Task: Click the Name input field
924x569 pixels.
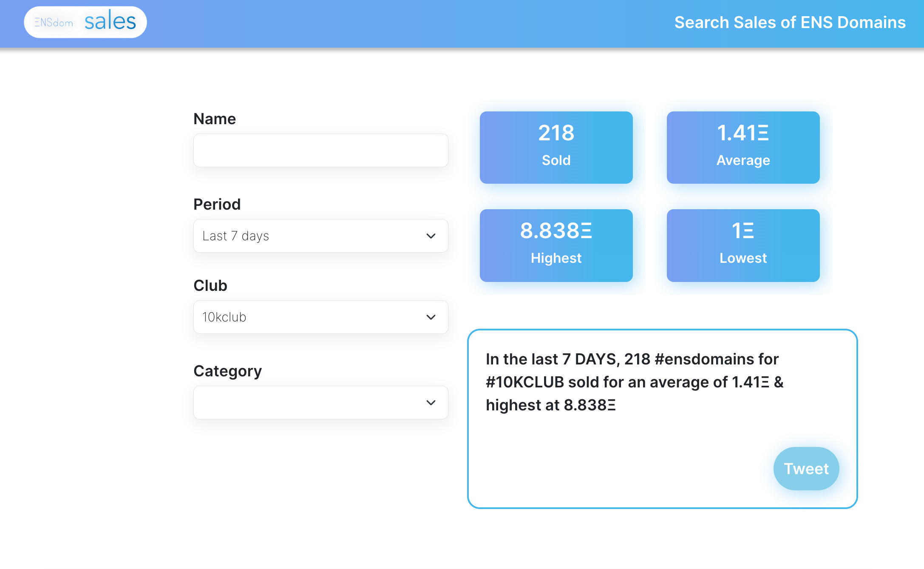Action: click(x=320, y=151)
